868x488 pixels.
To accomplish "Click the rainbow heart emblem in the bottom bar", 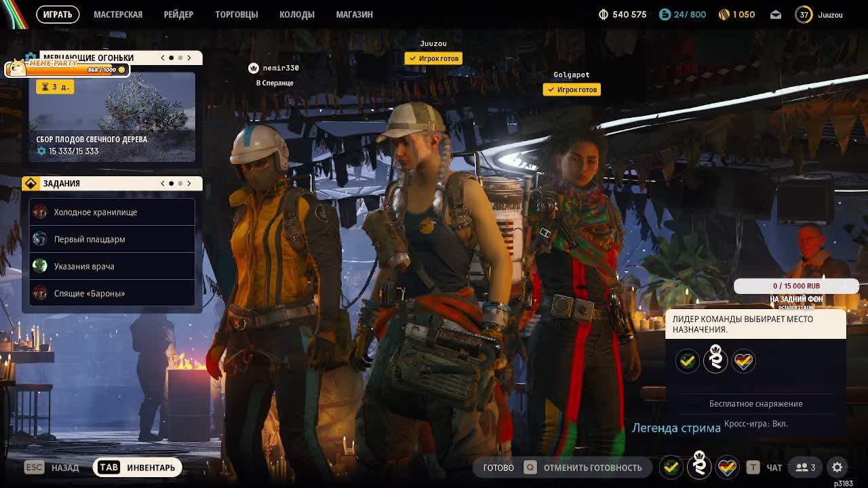I will click(x=727, y=467).
